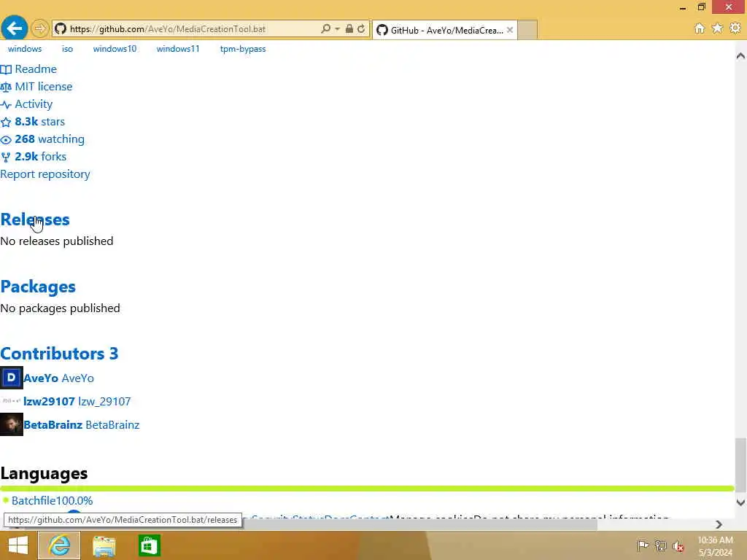Click Report repository link
The height and width of the screenshot is (560, 747).
44,174
